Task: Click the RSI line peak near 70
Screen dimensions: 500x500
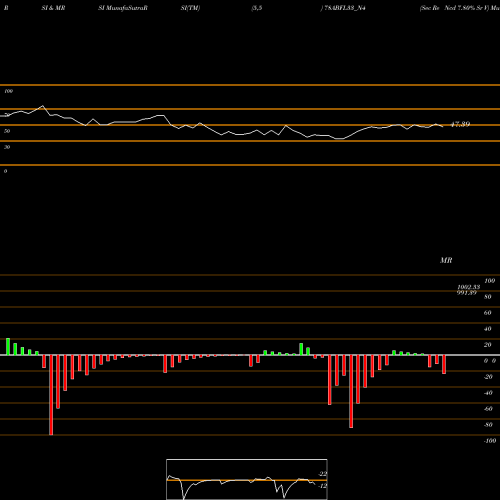Action: [42, 106]
